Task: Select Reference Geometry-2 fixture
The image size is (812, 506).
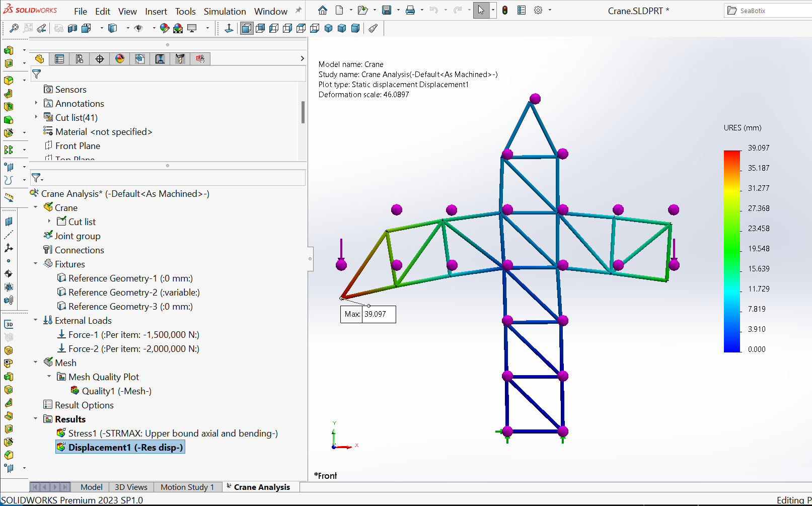Action: click(128, 292)
